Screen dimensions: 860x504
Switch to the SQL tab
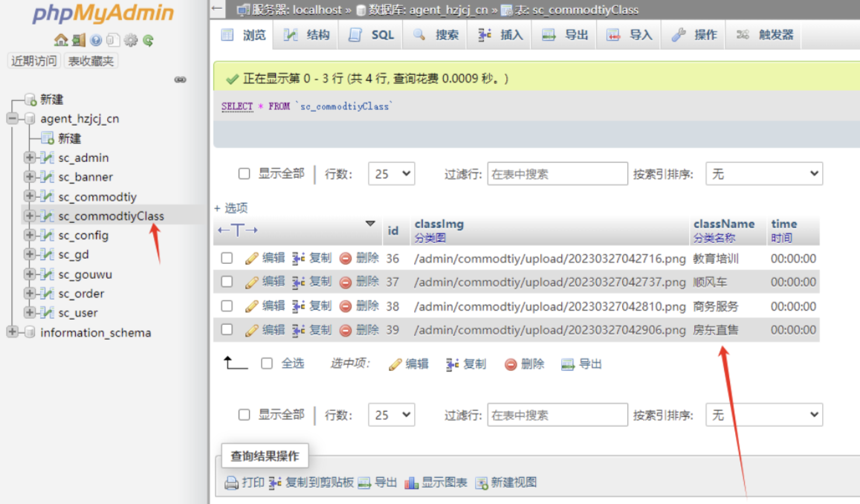pyautogui.click(x=369, y=34)
